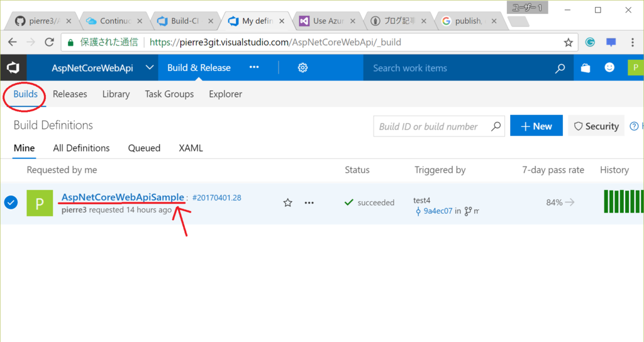Image resolution: width=644 pixels, height=342 pixels.
Task: Click the ユーザー1 Chrome profile button
Action: pyautogui.click(x=528, y=8)
